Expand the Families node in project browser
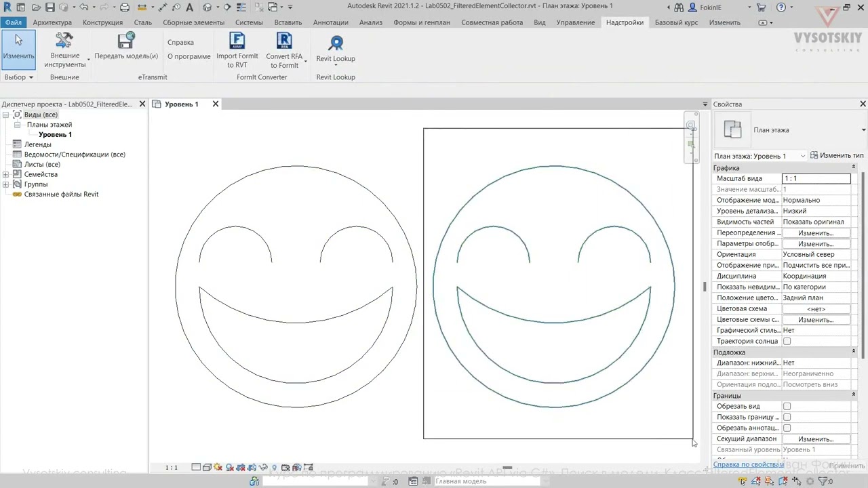 pyautogui.click(x=5, y=174)
